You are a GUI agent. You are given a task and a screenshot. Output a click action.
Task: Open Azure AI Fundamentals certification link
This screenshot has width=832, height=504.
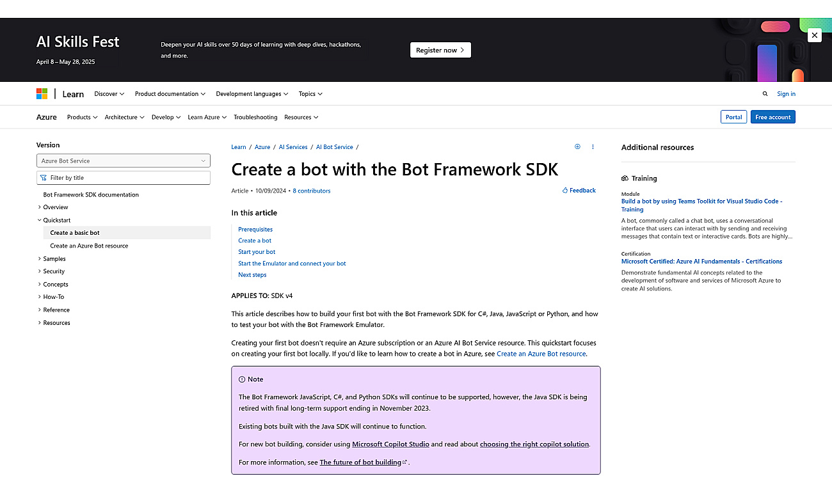[x=701, y=262]
